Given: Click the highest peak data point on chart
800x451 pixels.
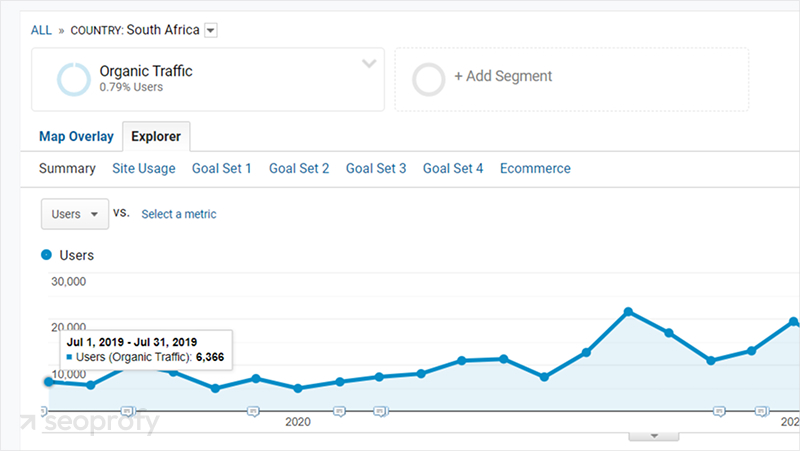Looking at the screenshot, I should 628,312.
